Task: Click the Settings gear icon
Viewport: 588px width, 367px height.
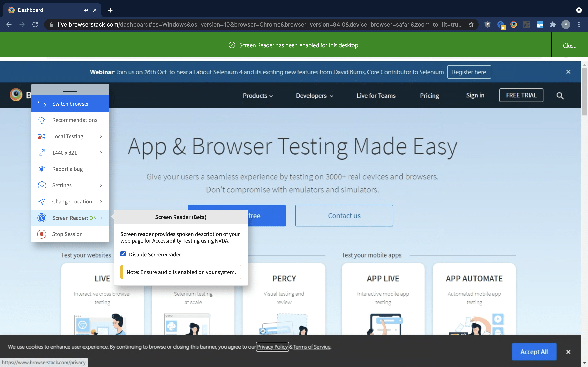Action: [42, 185]
